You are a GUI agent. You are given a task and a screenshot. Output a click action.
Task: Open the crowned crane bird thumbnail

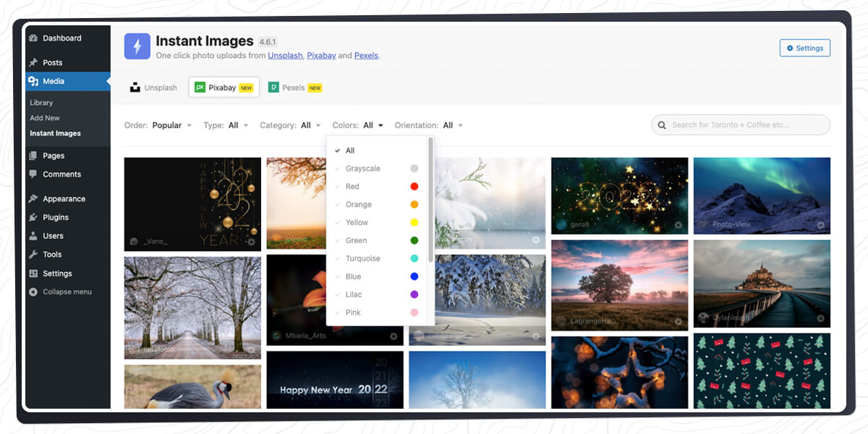pyautogui.click(x=192, y=386)
